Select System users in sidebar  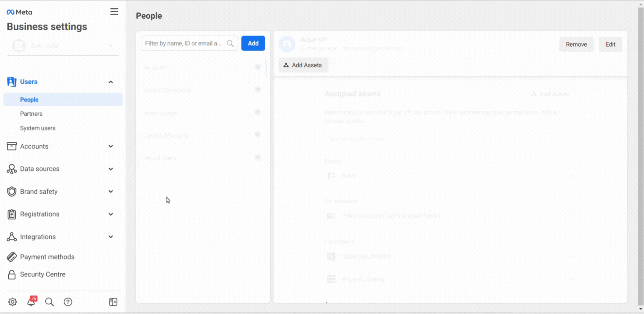38,128
